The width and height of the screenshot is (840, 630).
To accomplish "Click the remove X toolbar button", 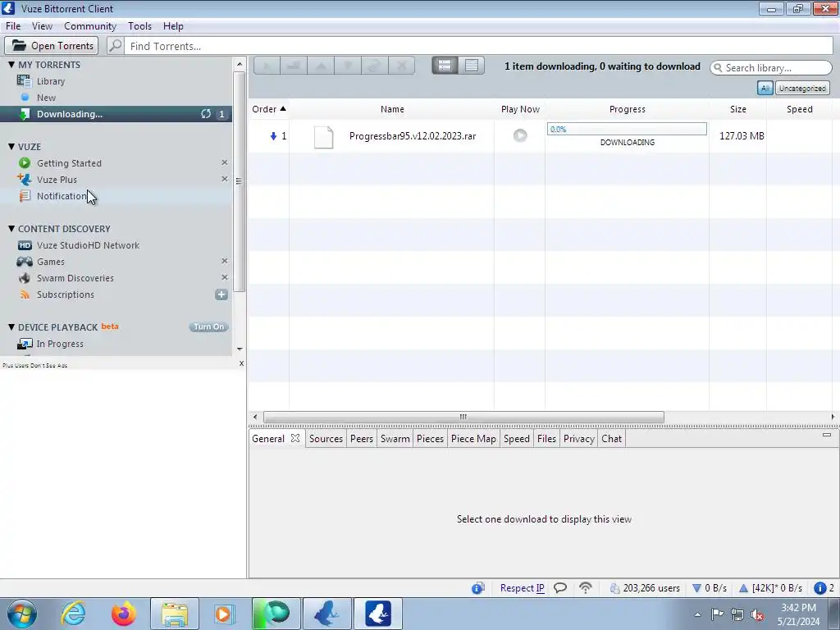I will pos(401,66).
